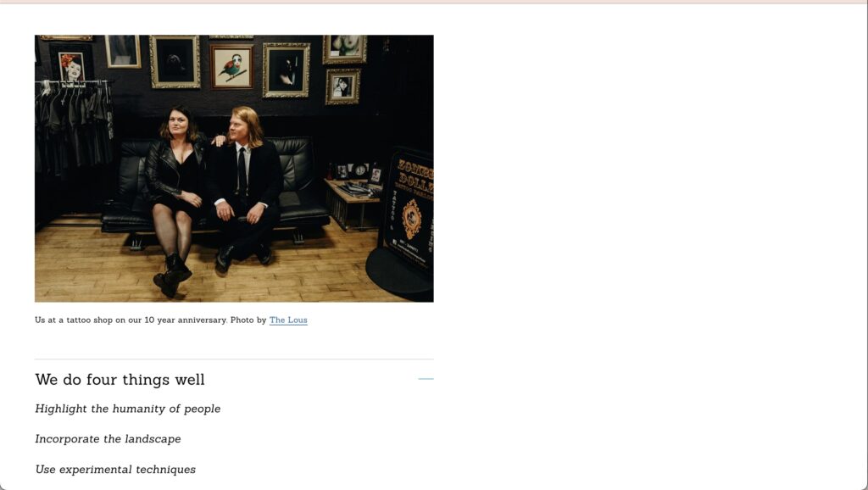The width and height of the screenshot is (868, 490).
Task: Click the pink bar at the page top
Action: (434, 2)
